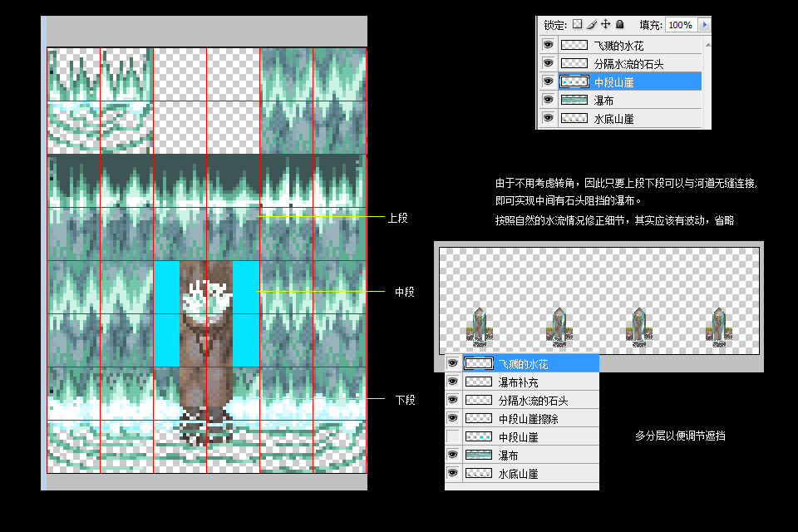Select 分隔水流的石头 layer name in five-layer panel
The height and width of the screenshot is (532, 798).
(x=629, y=64)
